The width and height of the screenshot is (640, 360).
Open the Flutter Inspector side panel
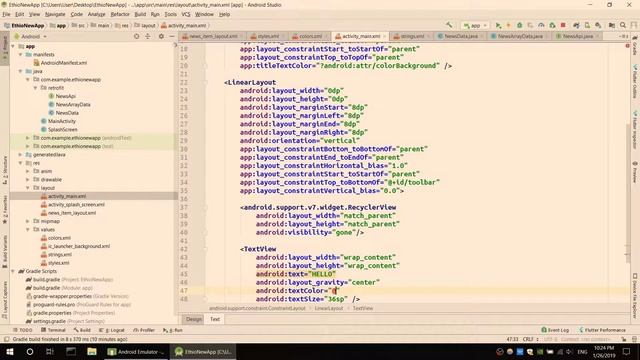click(x=635, y=130)
